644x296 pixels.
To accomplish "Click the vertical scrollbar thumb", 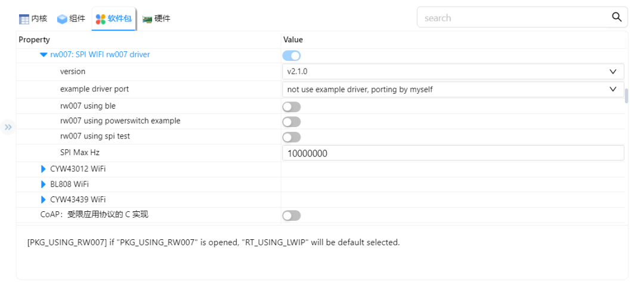I will (626, 96).
